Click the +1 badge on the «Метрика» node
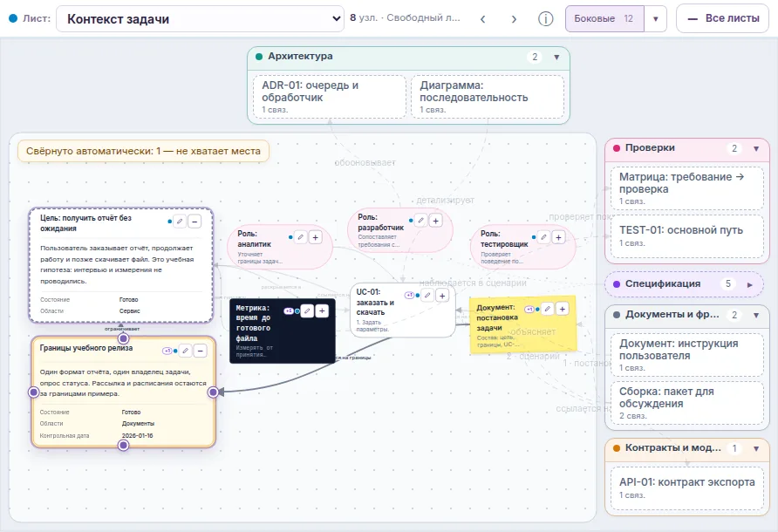Screen dimensions: 778x532 coord(289,311)
